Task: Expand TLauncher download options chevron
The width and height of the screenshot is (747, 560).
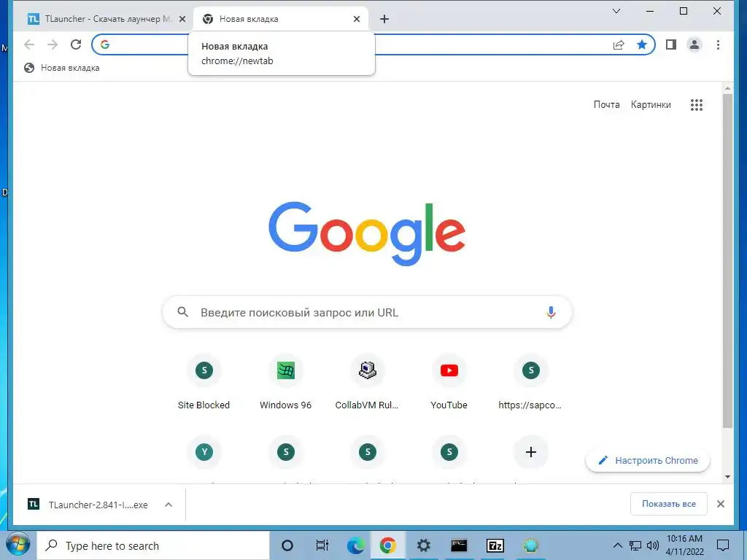Action: pyautogui.click(x=169, y=505)
